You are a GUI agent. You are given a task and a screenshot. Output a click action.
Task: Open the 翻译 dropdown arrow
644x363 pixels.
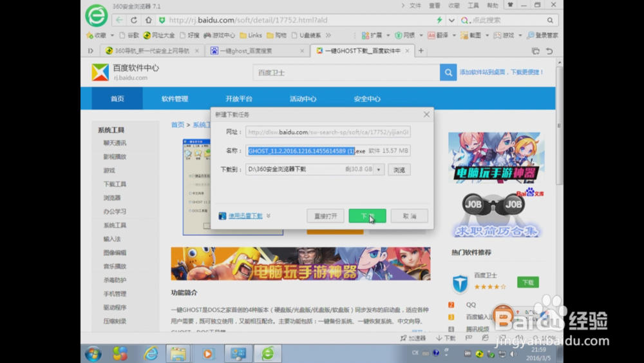(x=454, y=35)
